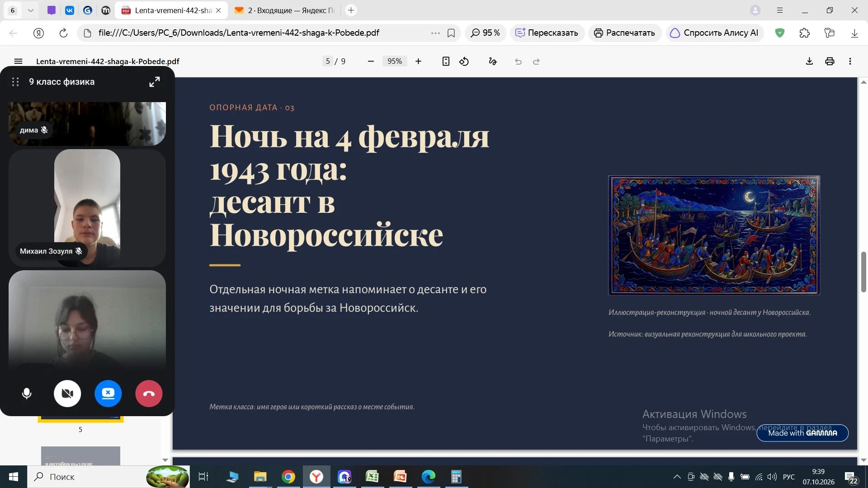
Task: Open the 95 % zoom indicator
Action: (486, 33)
